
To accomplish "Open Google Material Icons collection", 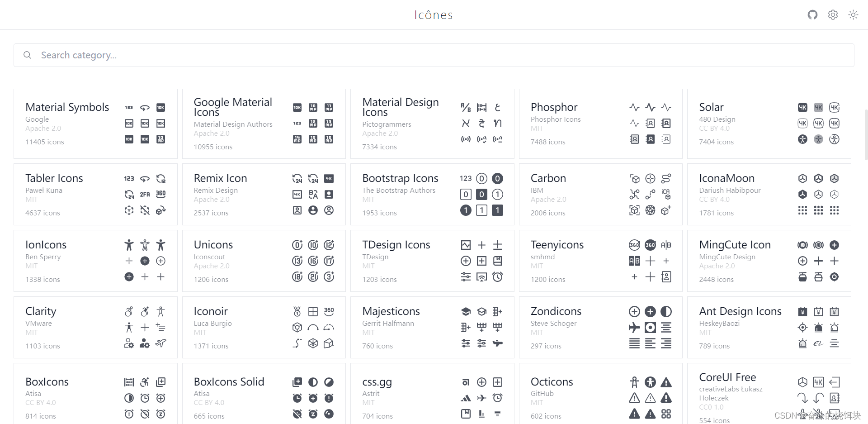I will [x=264, y=124].
